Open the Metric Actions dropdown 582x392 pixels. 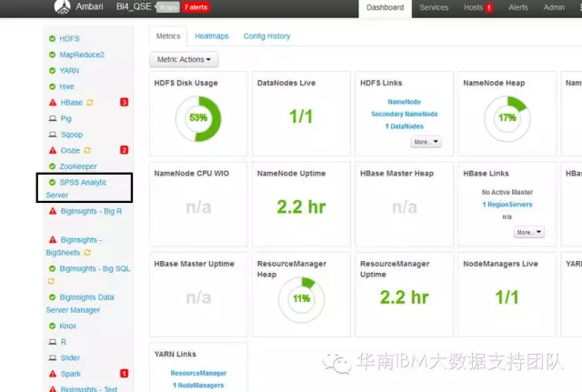(184, 59)
